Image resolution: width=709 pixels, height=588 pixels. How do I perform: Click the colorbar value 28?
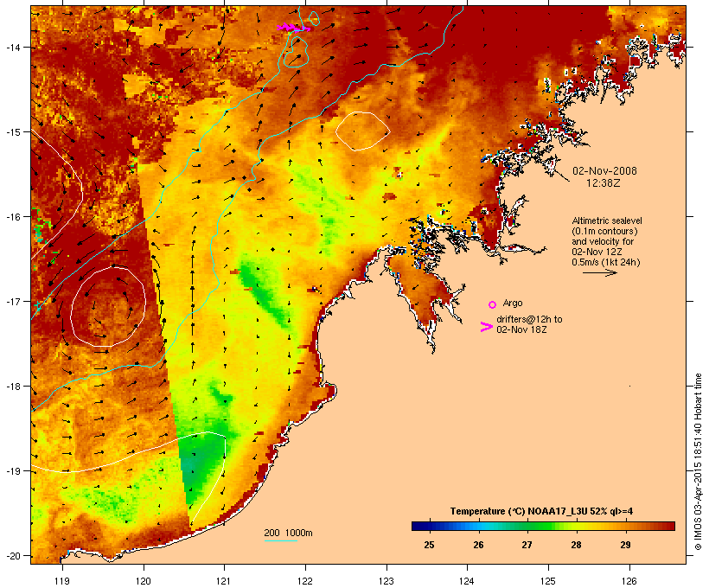point(576,545)
